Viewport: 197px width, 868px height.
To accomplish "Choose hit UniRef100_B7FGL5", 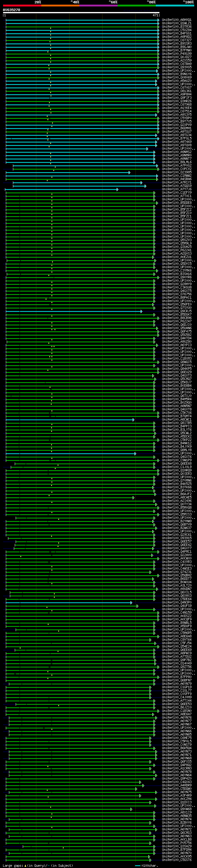I will (177, 139).
